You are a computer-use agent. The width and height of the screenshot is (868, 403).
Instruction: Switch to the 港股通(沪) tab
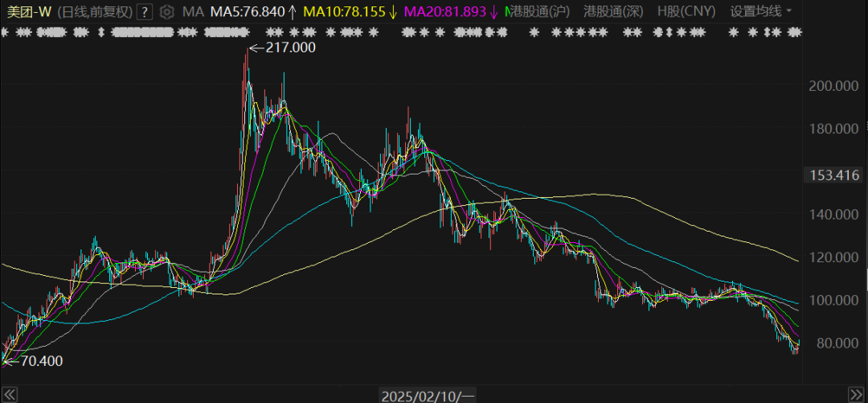[542, 11]
